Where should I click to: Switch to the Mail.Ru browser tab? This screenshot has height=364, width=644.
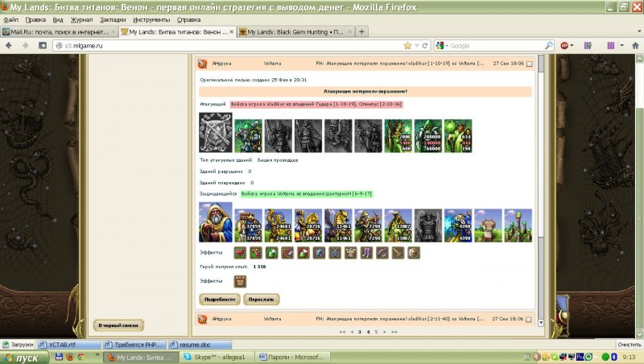click(58, 31)
